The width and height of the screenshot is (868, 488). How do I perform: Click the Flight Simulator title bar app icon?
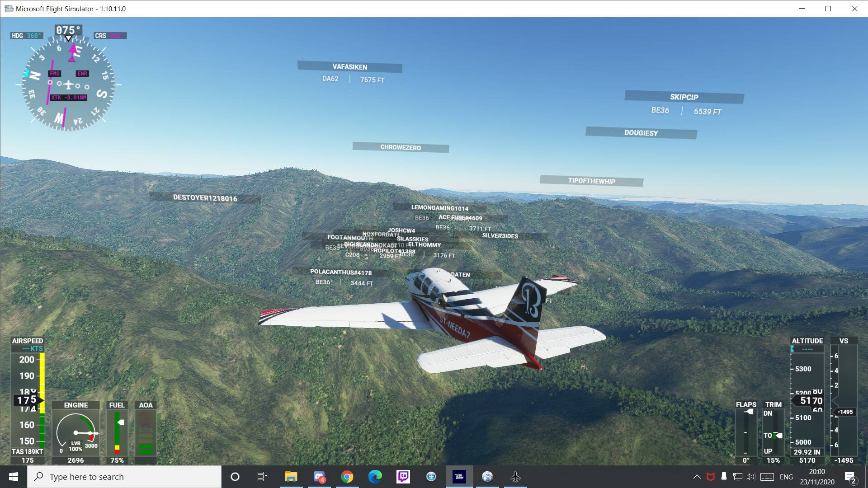click(9, 9)
